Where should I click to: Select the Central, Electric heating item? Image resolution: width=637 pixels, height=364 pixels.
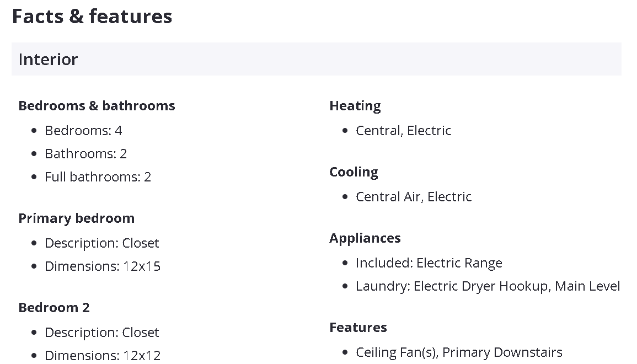(x=403, y=131)
